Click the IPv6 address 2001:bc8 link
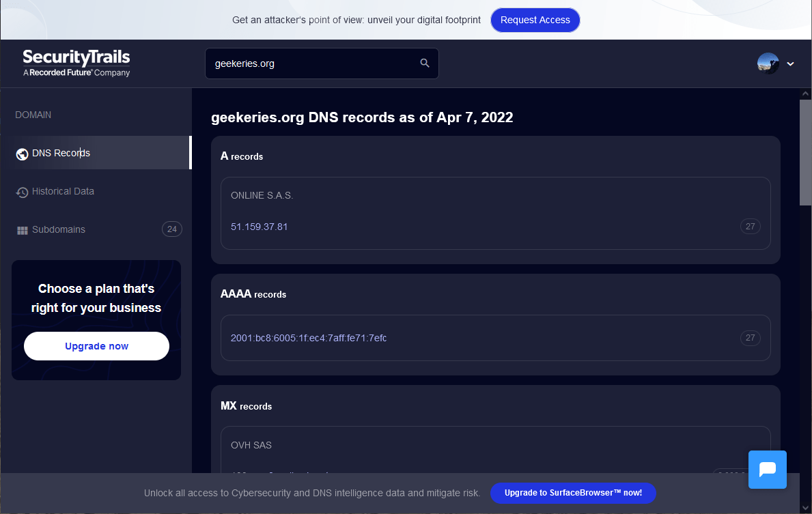Viewport: 812px width, 514px height. (x=309, y=338)
